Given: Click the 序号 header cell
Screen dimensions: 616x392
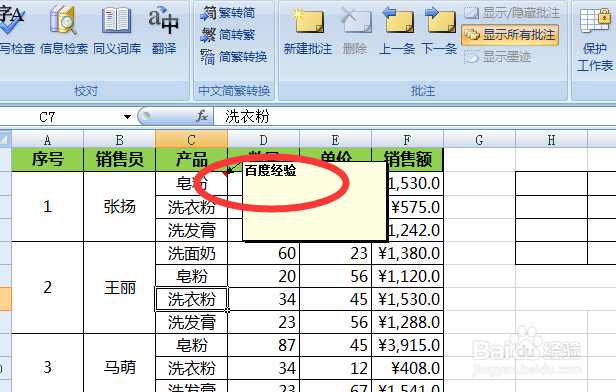Looking at the screenshot, I should 48,159.
